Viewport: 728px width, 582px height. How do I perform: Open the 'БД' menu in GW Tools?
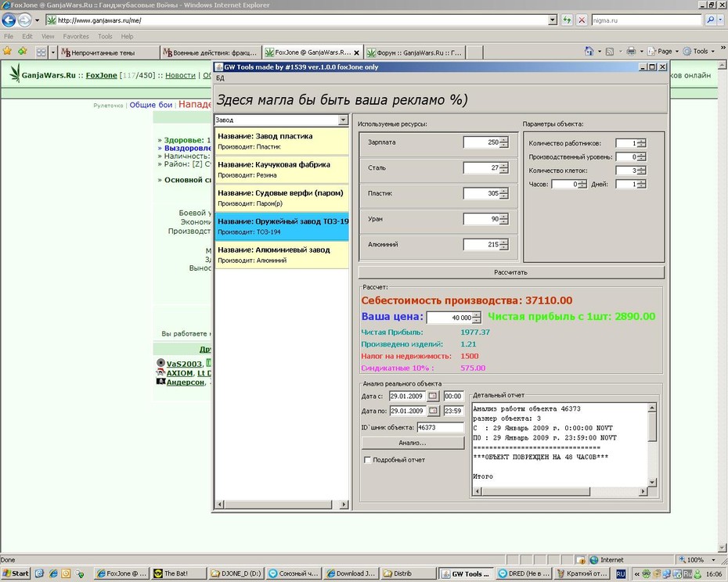220,78
